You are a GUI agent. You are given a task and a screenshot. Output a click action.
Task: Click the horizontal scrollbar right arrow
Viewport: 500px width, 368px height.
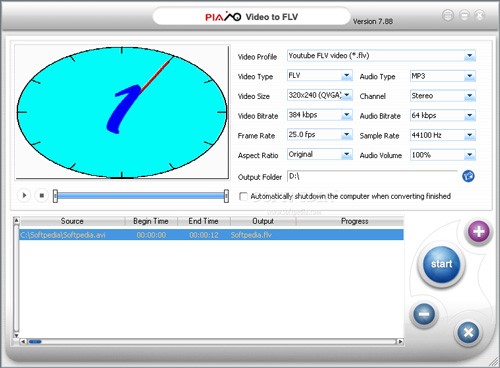click(400, 342)
